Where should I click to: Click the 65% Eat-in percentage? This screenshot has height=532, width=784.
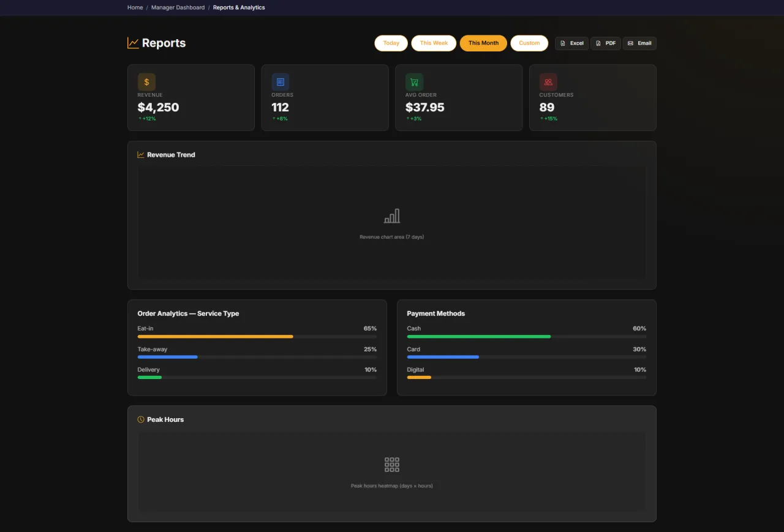(x=370, y=329)
